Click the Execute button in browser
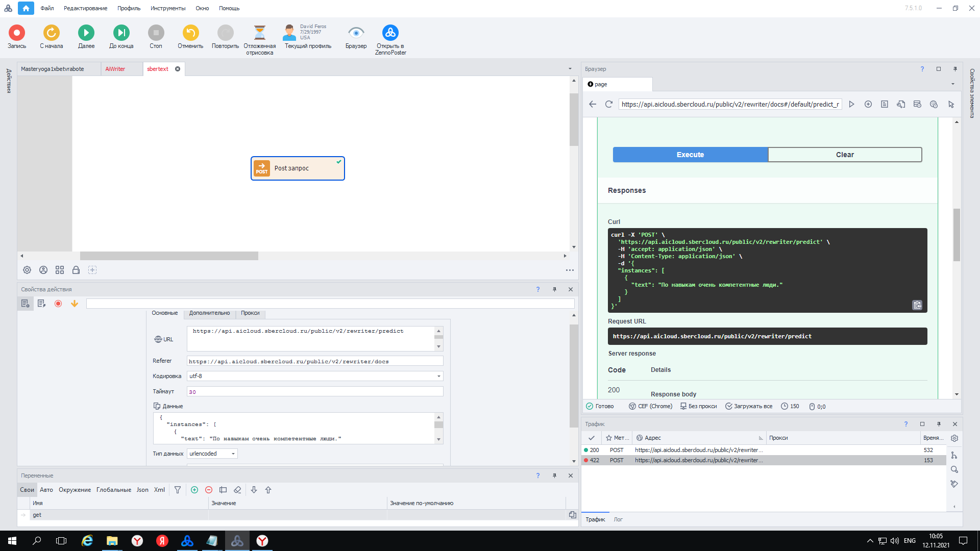980x551 pixels. (x=690, y=155)
